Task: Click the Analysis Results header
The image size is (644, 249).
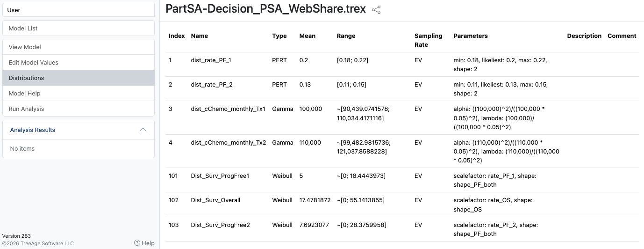Action: click(x=79, y=130)
